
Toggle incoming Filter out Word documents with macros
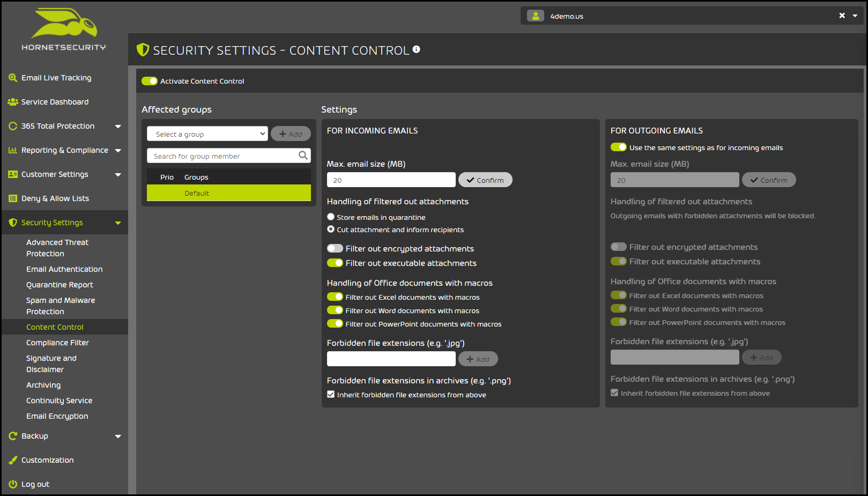coord(335,310)
